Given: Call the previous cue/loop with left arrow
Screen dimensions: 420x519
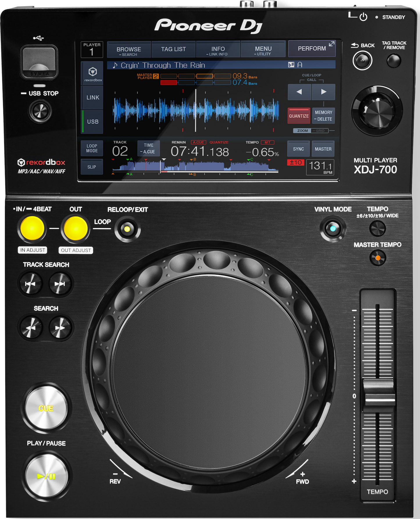Looking at the screenshot, I should point(299,92).
